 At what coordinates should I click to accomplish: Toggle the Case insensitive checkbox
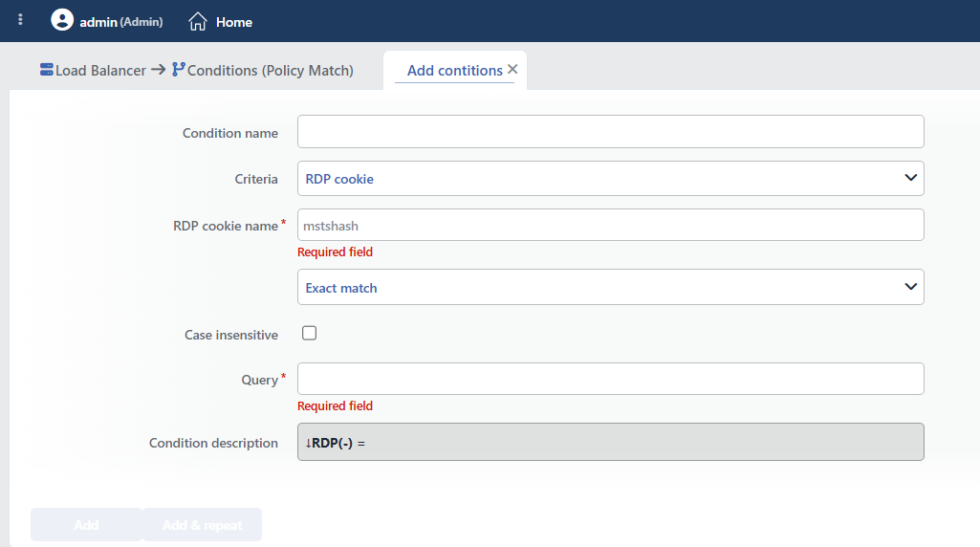pyautogui.click(x=310, y=333)
